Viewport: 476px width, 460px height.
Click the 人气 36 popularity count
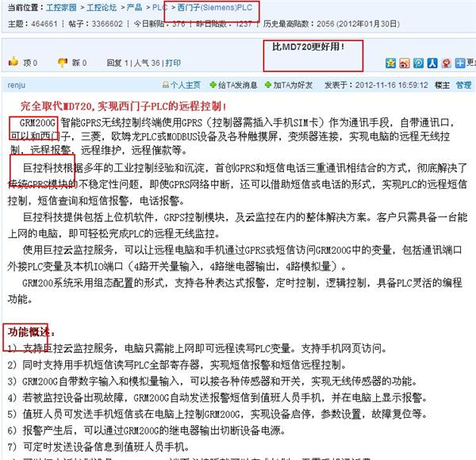[x=147, y=63]
